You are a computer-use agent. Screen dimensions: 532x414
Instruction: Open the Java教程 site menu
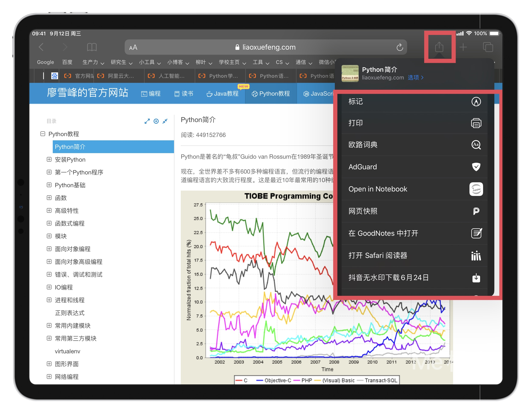click(222, 94)
